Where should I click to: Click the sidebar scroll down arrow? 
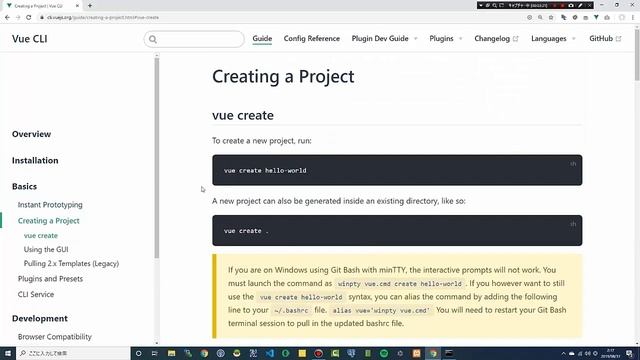pyautogui.click(x=157, y=343)
